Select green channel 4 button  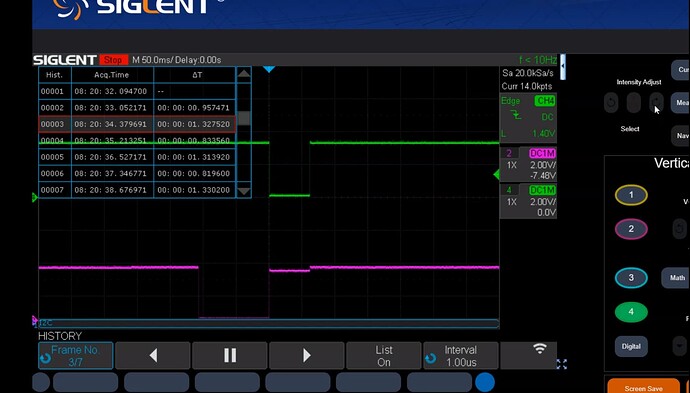point(631,312)
